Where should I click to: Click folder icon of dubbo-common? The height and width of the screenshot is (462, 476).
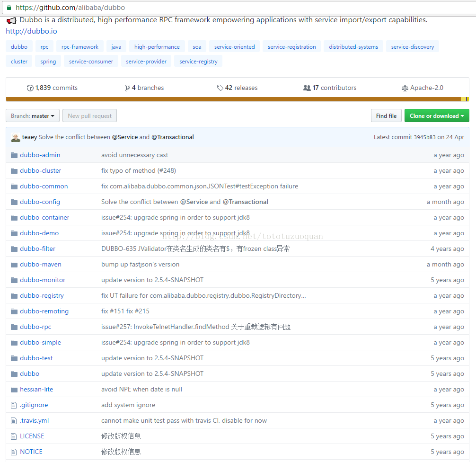14,187
